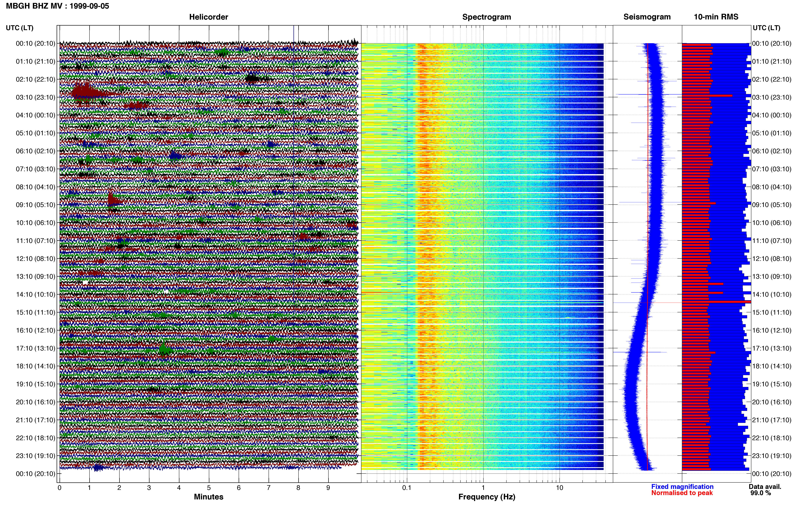812x508 pixels.
Task: Click the '5' minutes tick label
Action: [209, 487]
